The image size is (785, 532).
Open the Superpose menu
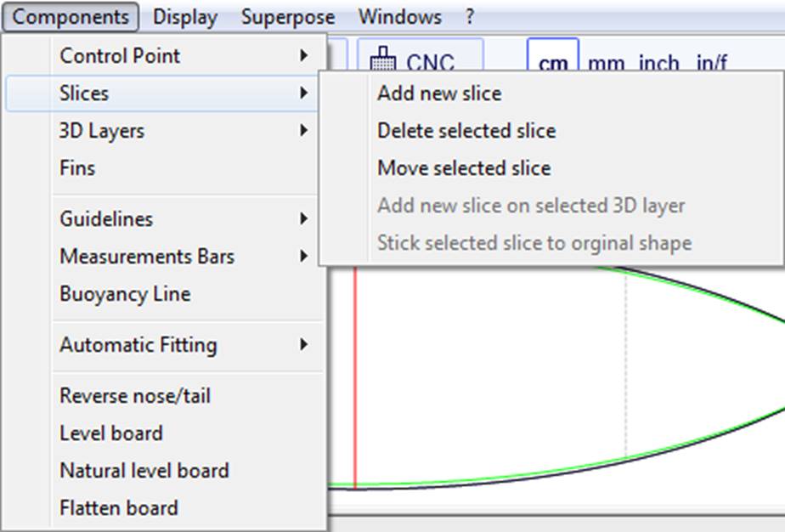pos(288,17)
